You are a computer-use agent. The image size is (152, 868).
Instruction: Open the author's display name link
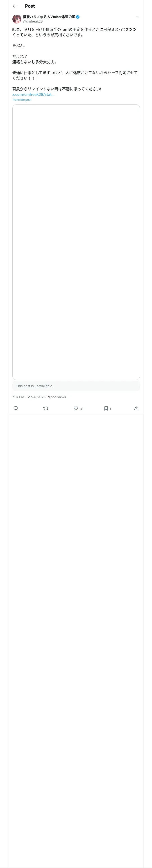coord(49,17)
